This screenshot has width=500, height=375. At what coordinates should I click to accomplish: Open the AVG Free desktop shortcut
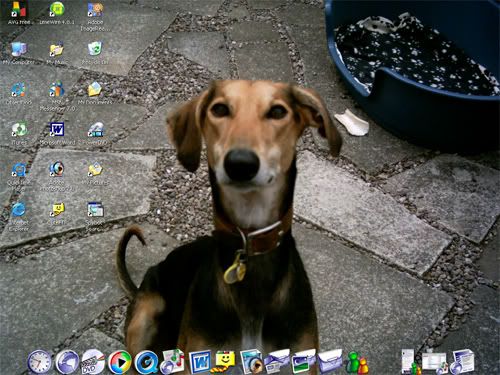click(19, 13)
